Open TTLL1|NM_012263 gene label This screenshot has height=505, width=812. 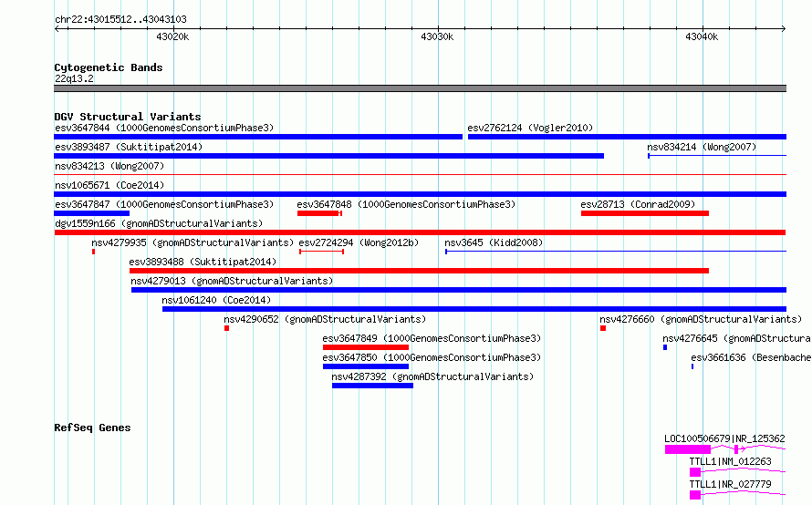click(x=730, y=461)
